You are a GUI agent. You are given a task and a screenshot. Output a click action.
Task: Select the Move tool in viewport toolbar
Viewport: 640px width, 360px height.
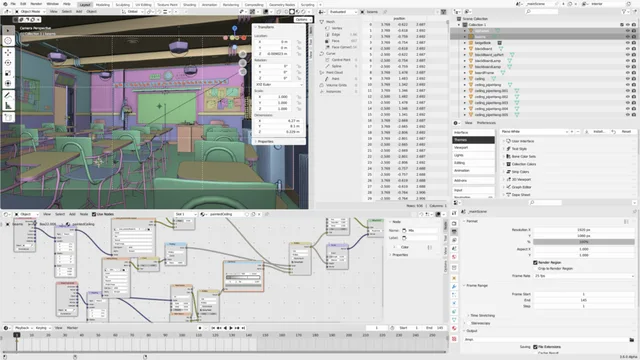[8, 52]
